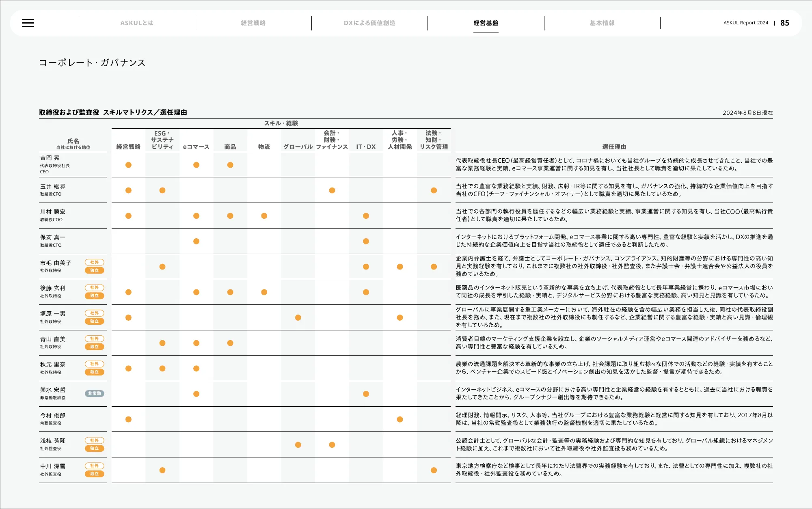812x509 pixels.
Task: Click 輿水 宏哲's 非常勤 badge
Action: (95, 393)
